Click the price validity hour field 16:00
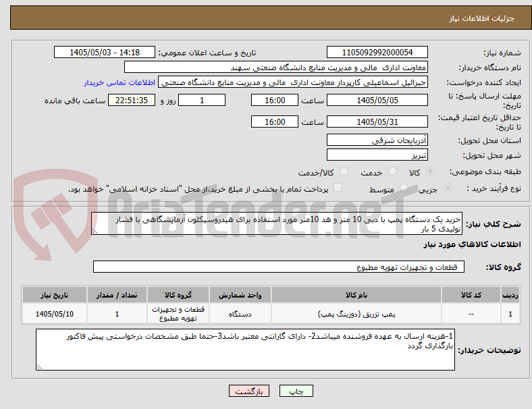Image resolution: width=532 pixels, height=409 pixels. point(275,121)
